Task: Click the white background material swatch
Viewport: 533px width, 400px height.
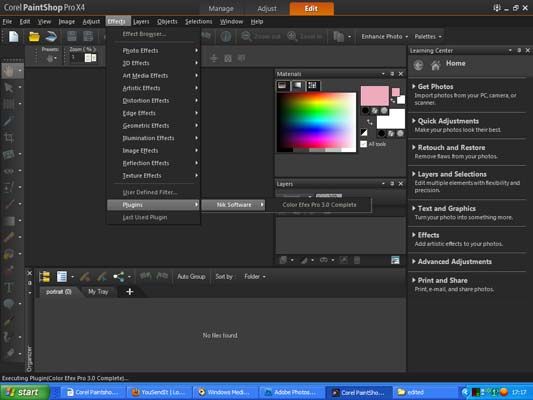Action: click(391, 119)
